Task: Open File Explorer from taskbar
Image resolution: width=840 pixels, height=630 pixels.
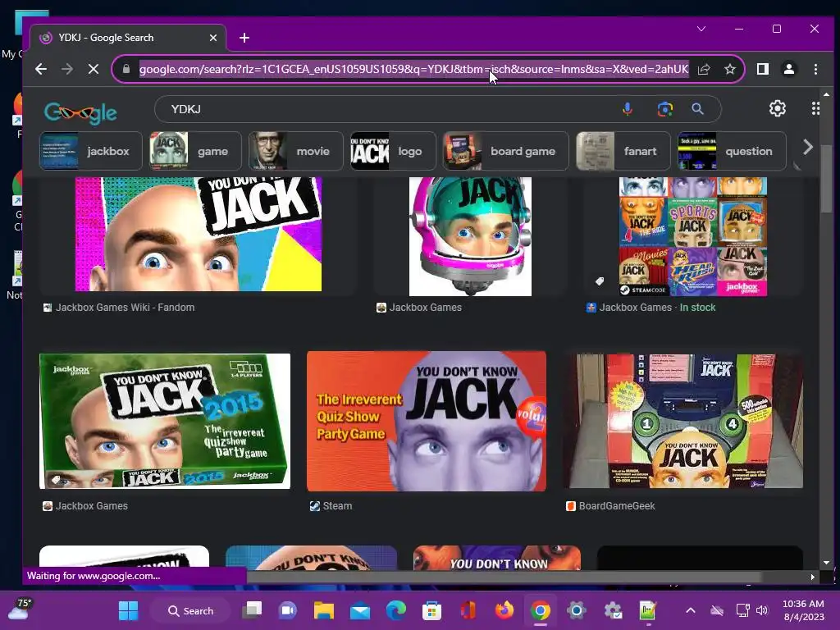Action: [323, 610]
